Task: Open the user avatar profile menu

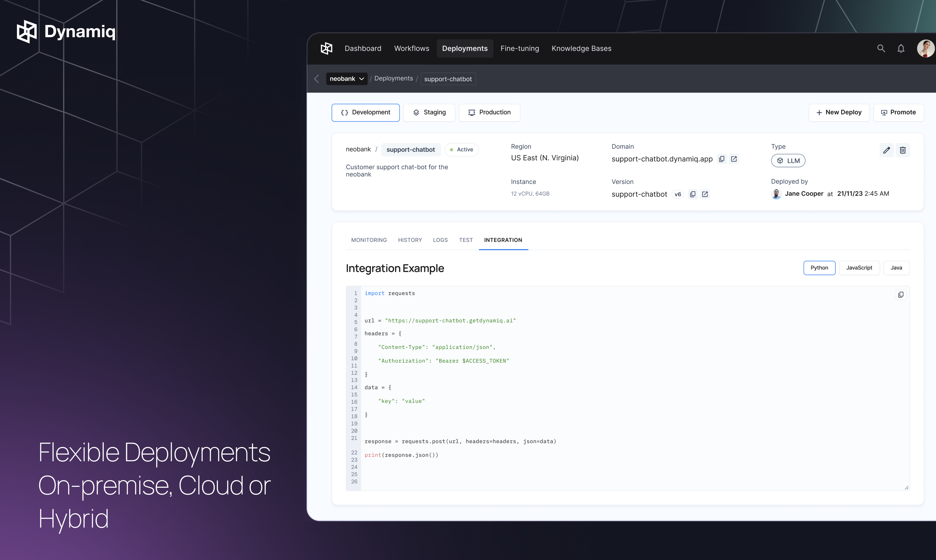Action: click(x=926, y=48)
